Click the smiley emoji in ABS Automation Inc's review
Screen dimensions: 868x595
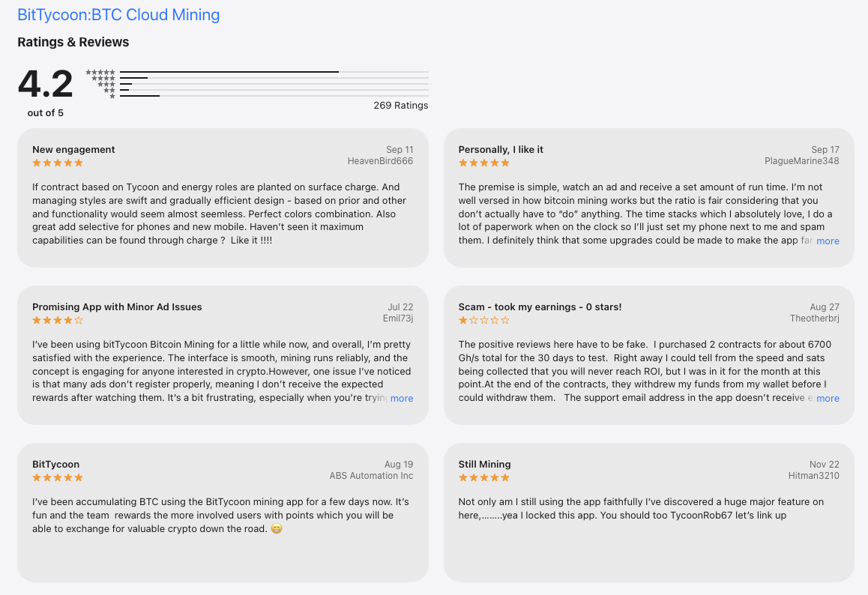click(x=276, y=528)
